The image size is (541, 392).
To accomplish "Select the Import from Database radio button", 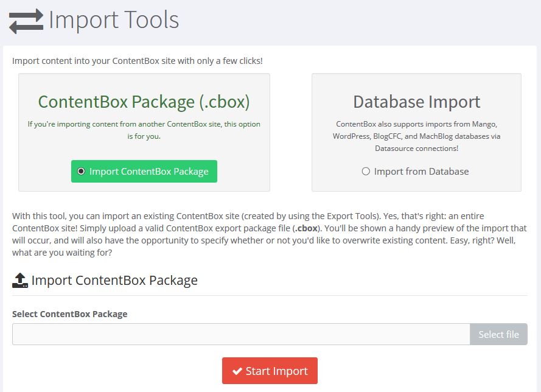I will click(366, 172).
